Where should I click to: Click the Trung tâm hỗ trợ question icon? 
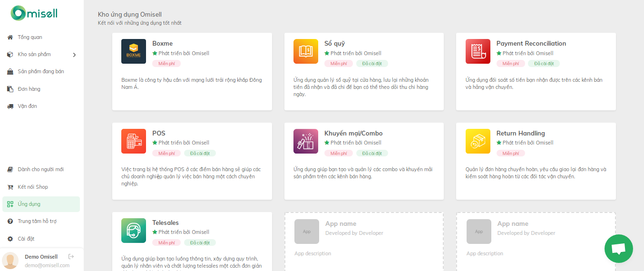point(10,221)
